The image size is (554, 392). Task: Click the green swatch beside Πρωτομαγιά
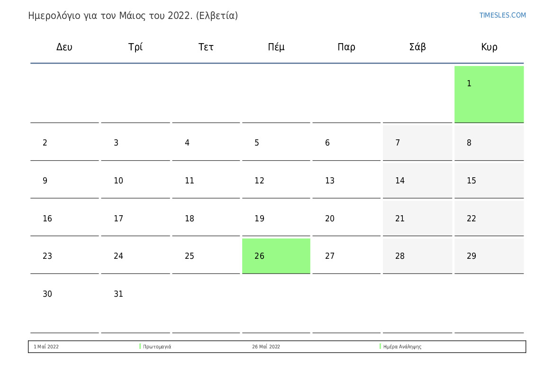point(140,346)
